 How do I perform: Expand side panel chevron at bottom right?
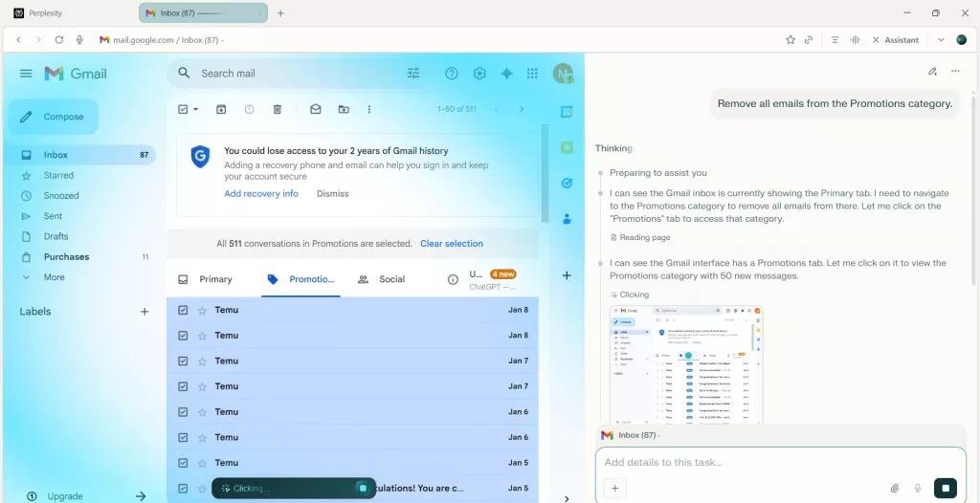tap(567, 498)
